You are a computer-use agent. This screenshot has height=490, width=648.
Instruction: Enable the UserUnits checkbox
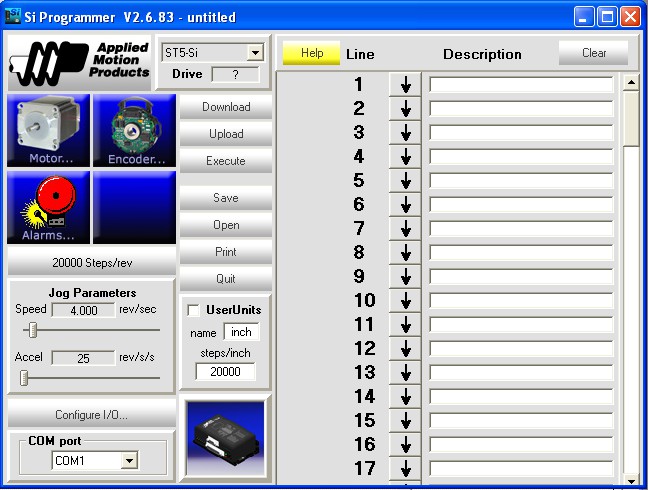pyautogui.click(x=193, y=310)
